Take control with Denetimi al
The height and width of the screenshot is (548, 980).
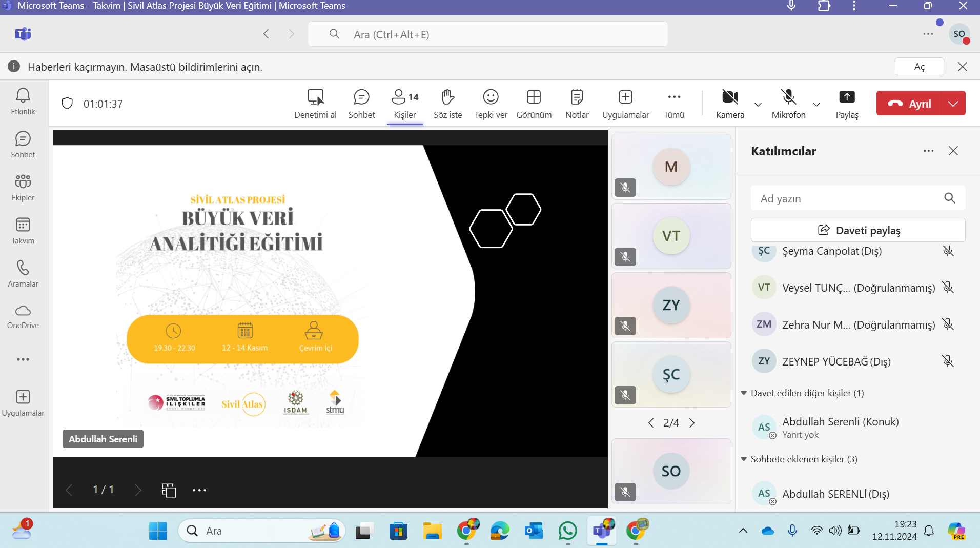315,104
